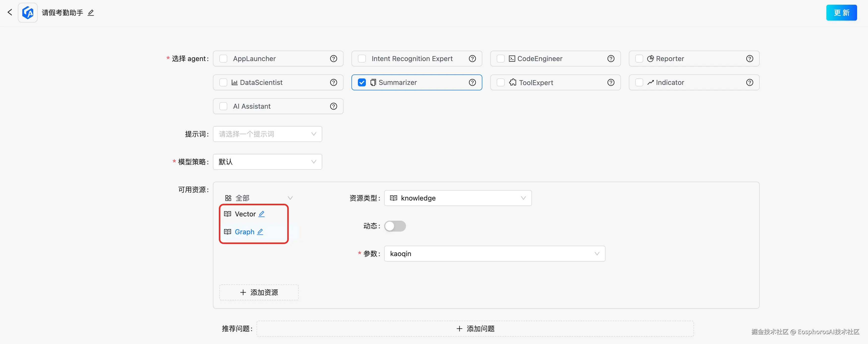Click the 添加资源 button
This screenshot has height=344, width=868.
click(259, 292)
